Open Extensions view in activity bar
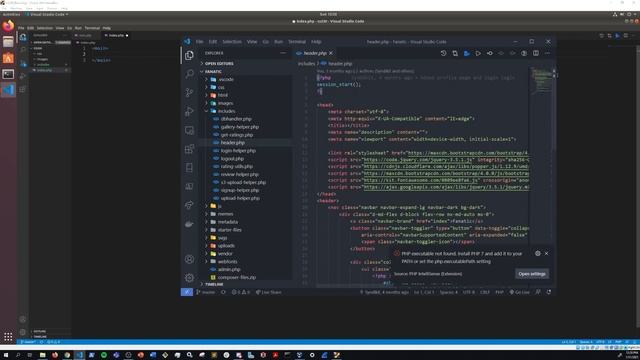The image size is (640, 360). pos(189,149)
